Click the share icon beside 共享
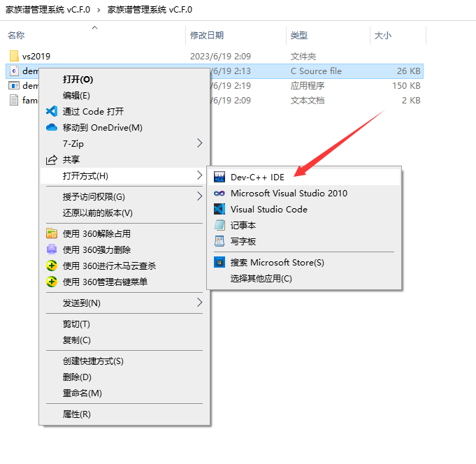Image resolution: width=476 pixels, height=464 pixels. [x=52, y=159]
